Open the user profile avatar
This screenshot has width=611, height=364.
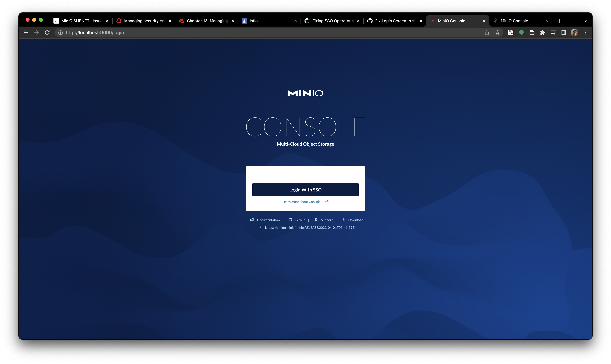[x=574, y=33]
